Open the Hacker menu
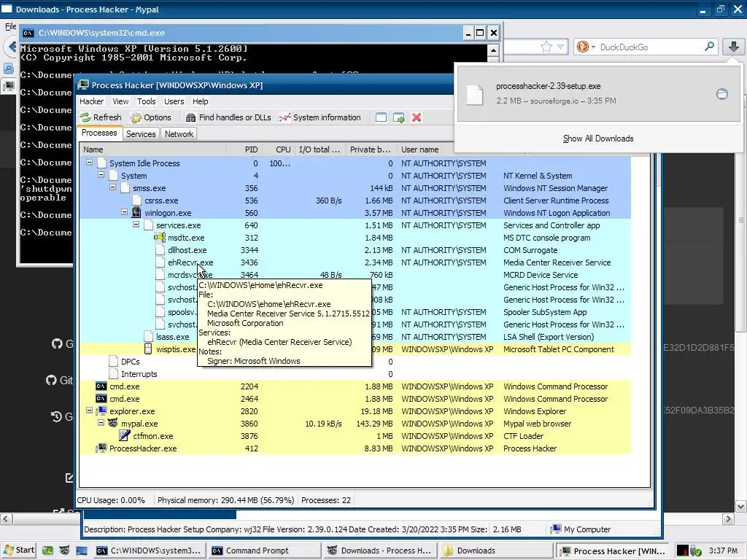Viewport: 747px width, 560px height. pos(91,101)
